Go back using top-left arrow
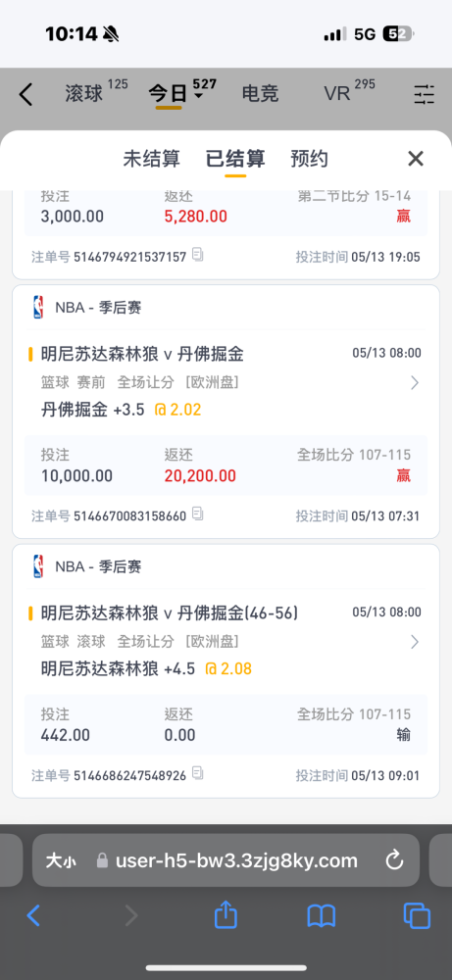 click(x=25, y=94)
